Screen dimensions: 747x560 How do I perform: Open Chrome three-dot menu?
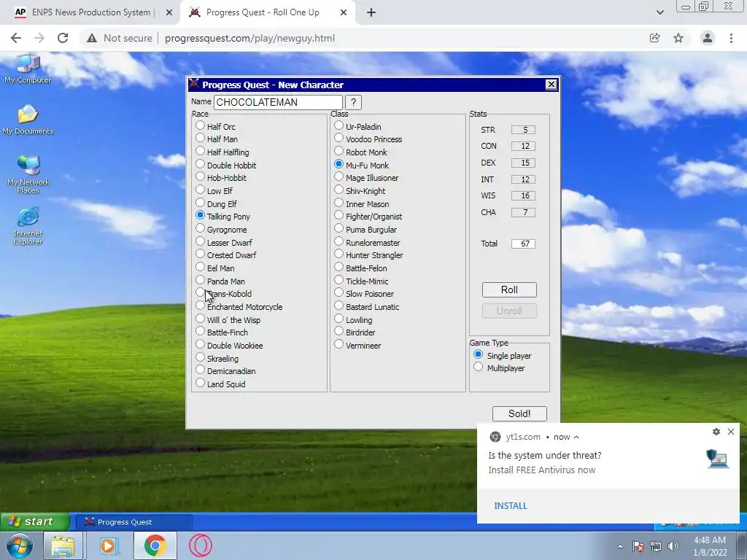pos(731,38)
